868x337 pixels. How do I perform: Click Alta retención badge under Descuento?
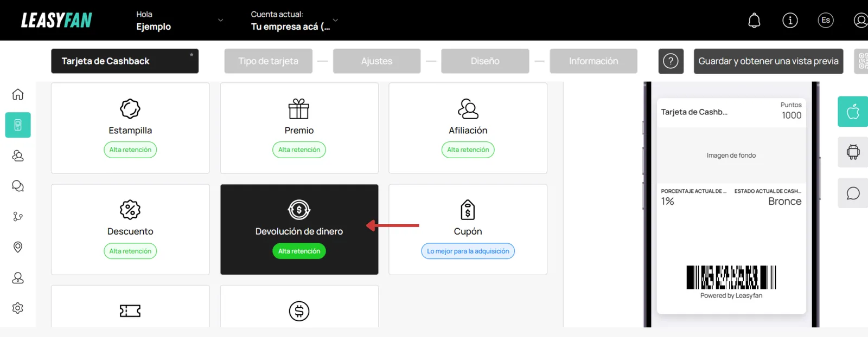(130, 251)
